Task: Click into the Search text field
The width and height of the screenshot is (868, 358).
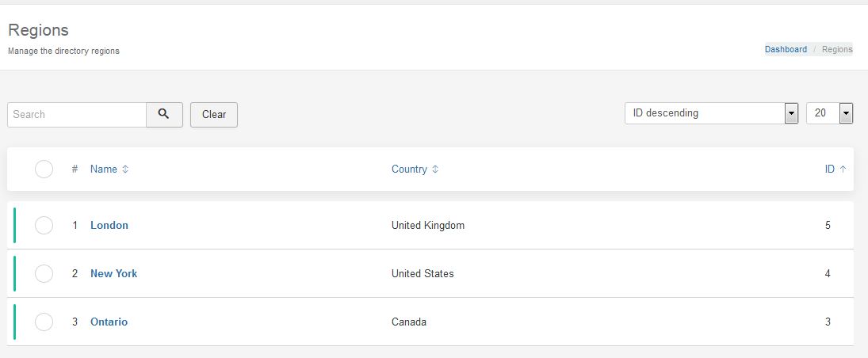Action: click(x=77, y=115)
